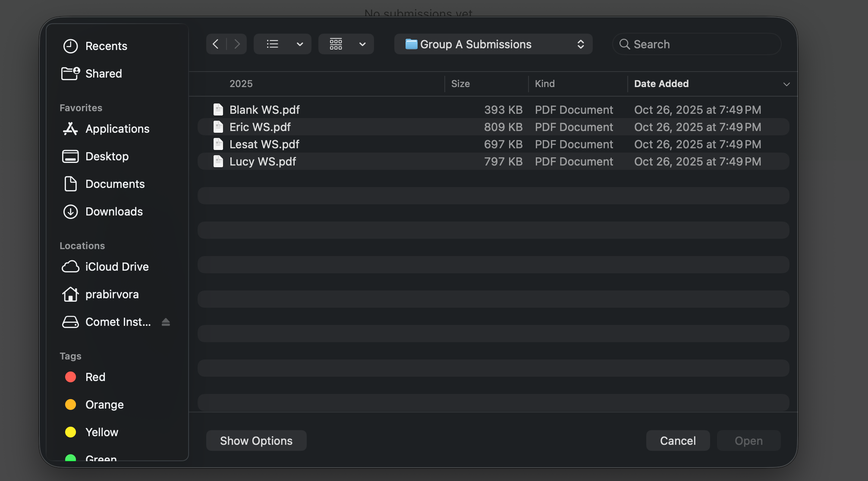
Task: Click in the Search field
Action: [696, 44]
